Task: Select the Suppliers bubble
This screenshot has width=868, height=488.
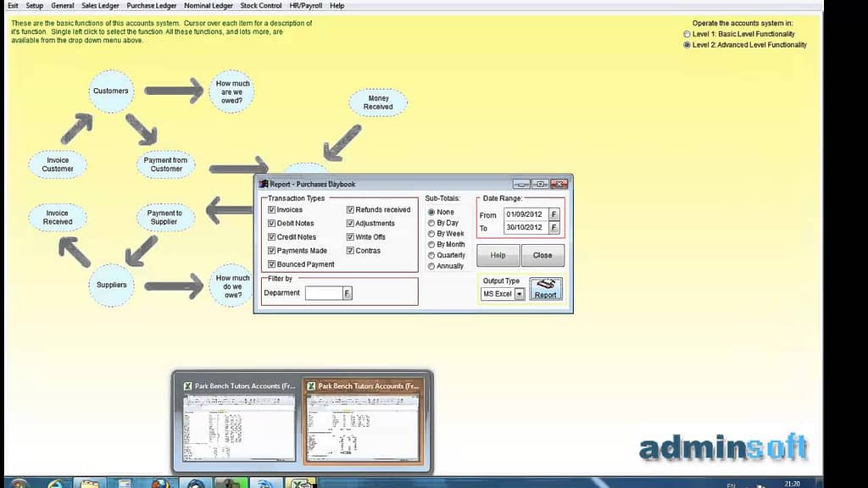Action: pyautogui.click(x=111, y=285)
